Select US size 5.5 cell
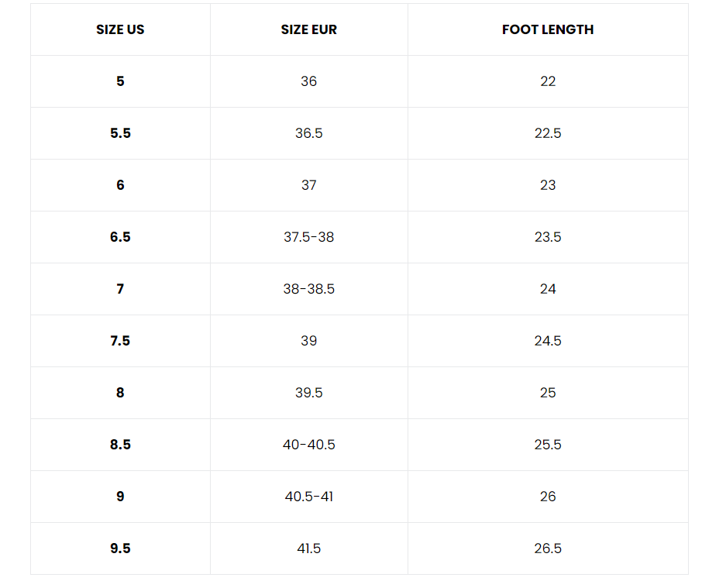This screenshot has width=702, height=588. point(120,133)
